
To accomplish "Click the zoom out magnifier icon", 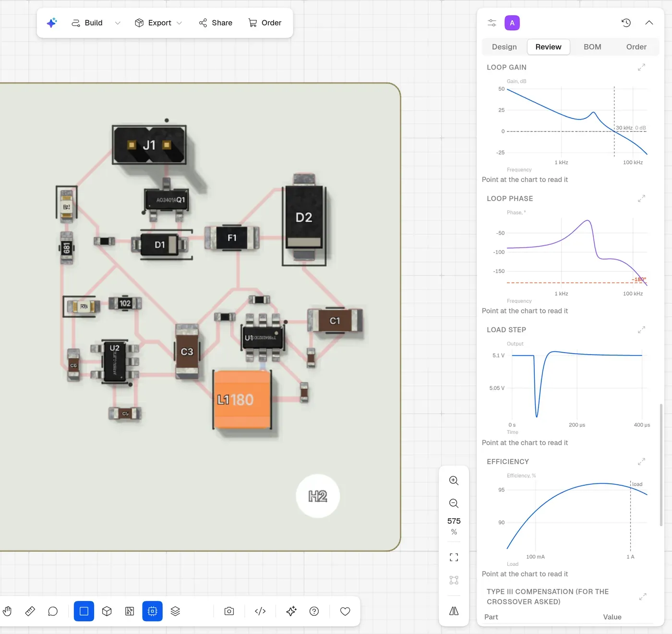I will [x=454, y=503].
